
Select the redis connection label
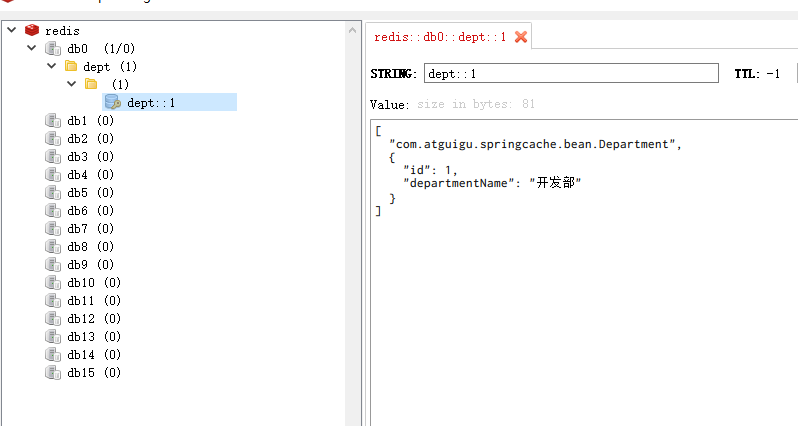(62, 31)
